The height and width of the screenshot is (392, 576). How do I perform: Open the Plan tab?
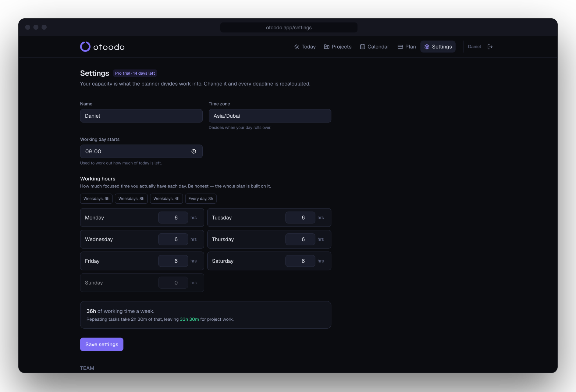click(407, 47)
